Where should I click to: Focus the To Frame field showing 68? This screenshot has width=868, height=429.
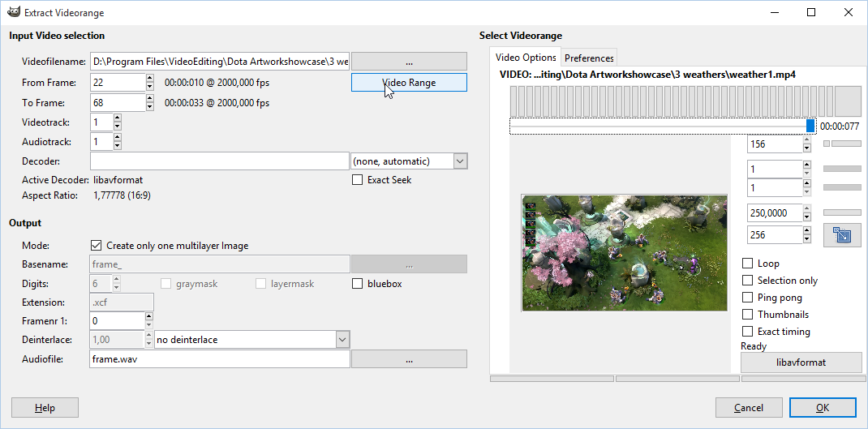(x=118, y=102)
